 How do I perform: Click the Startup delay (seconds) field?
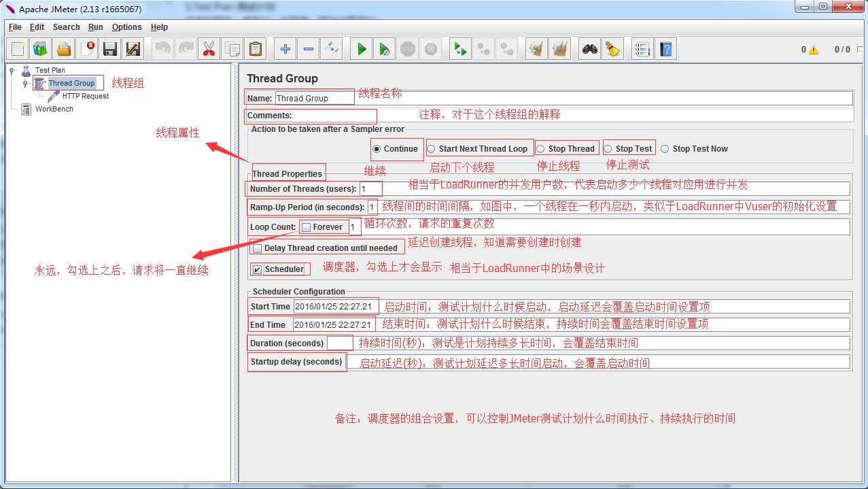(x=598, y=362)
